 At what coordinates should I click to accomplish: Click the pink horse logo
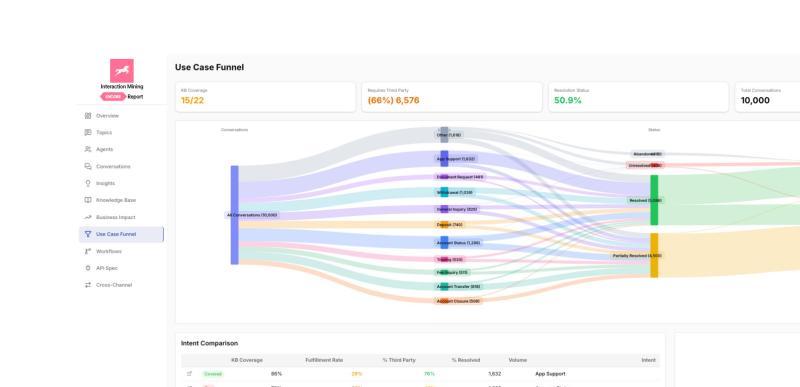coord(122,70)
